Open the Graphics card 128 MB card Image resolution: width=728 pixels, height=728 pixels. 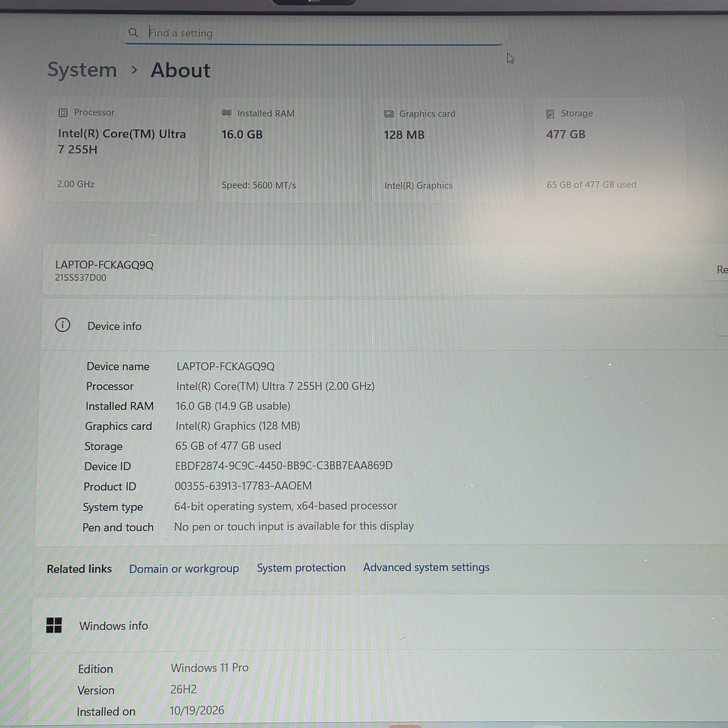tap(447, 150)
